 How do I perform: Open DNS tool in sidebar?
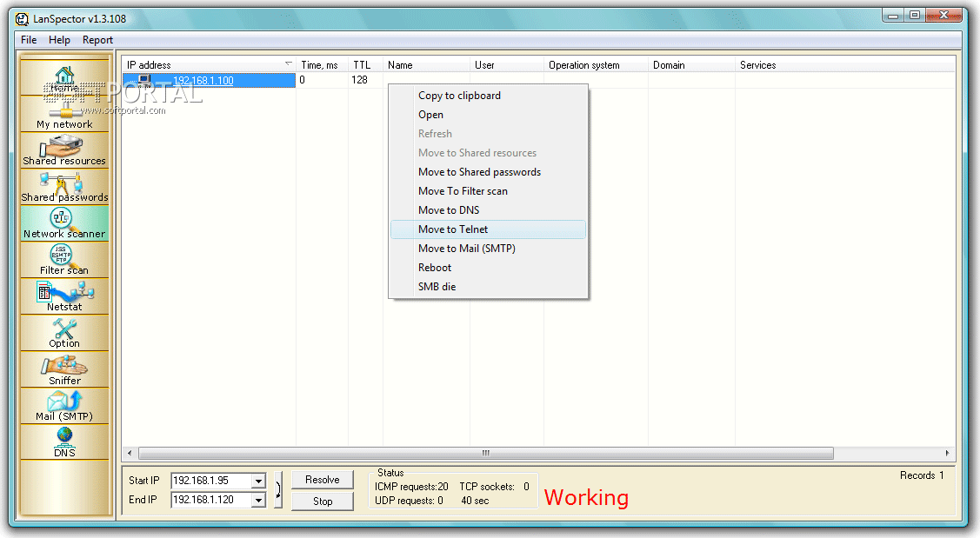[64, 442]
